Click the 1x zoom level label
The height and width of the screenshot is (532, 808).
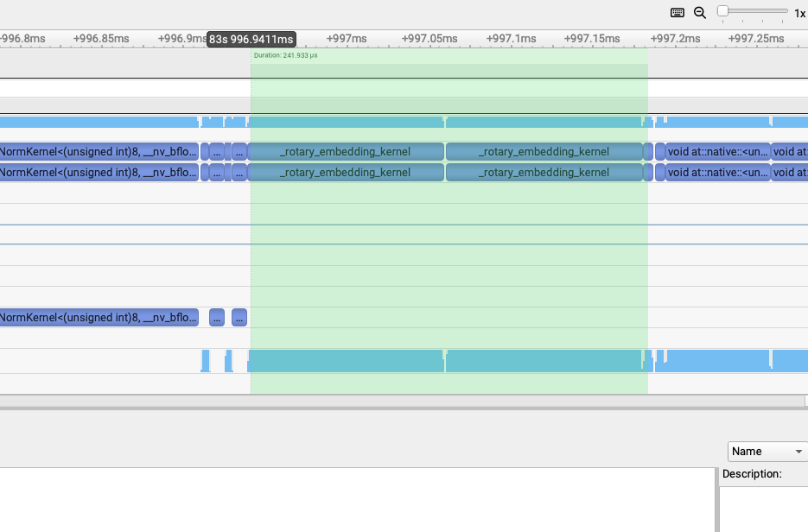pos(799,14)
